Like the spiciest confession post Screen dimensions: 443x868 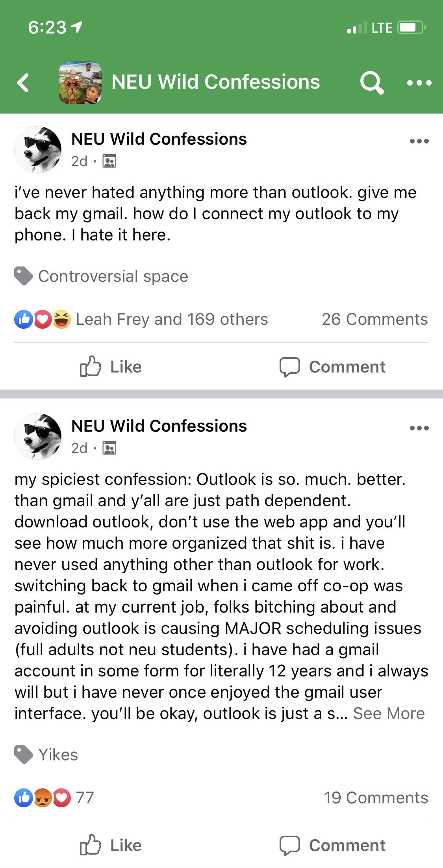[111, 845]
